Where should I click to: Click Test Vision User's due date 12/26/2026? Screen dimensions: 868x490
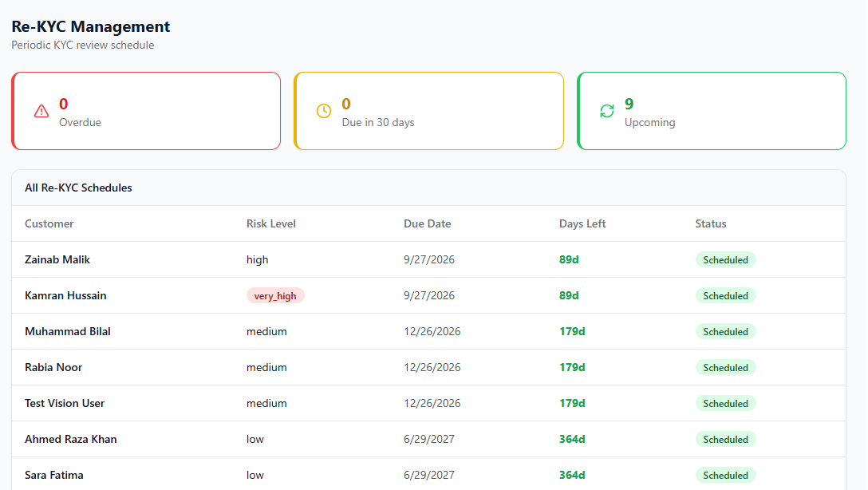pyautogui.click(x=432, y=404)
